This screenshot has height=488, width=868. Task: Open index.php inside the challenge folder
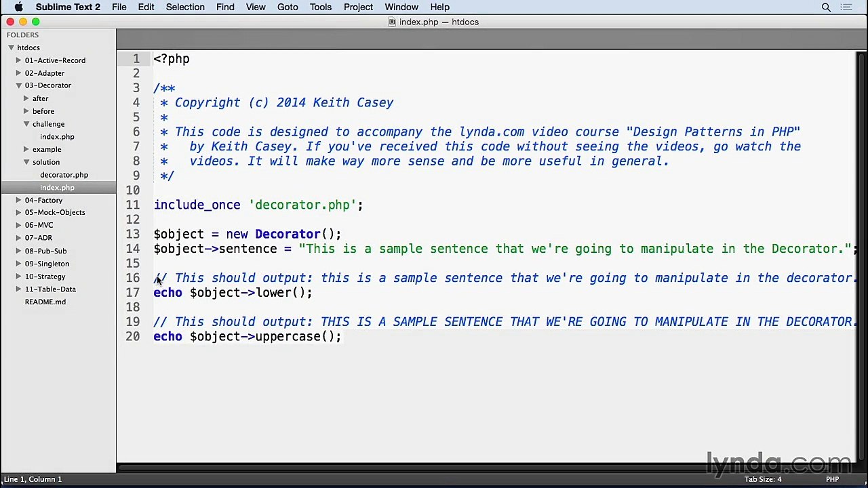(x=57, y=137)
